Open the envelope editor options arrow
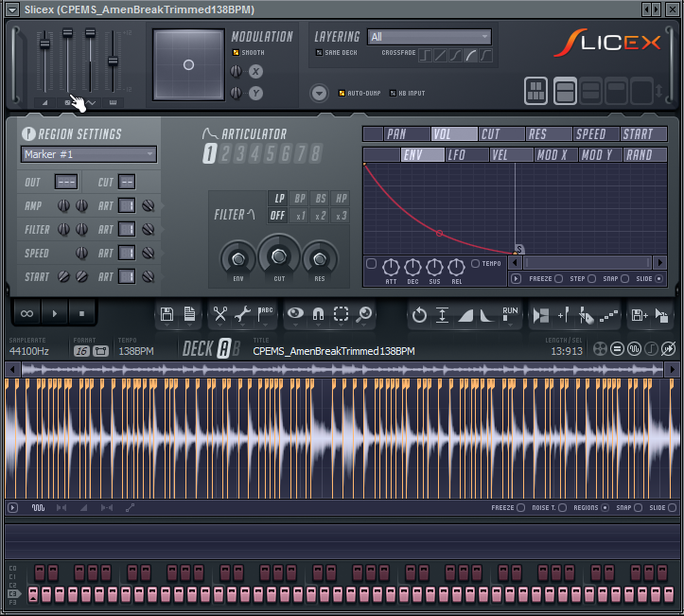The image size is (684, 616). click(x=516, y=279)
